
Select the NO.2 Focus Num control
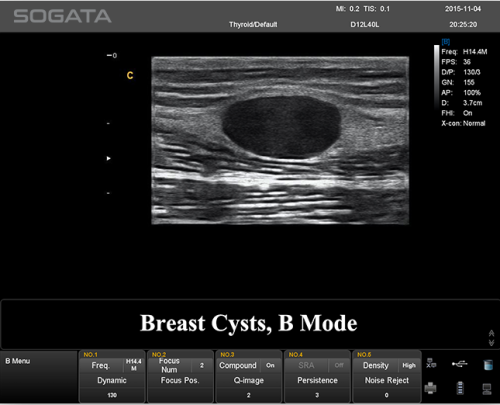point(169,365)
